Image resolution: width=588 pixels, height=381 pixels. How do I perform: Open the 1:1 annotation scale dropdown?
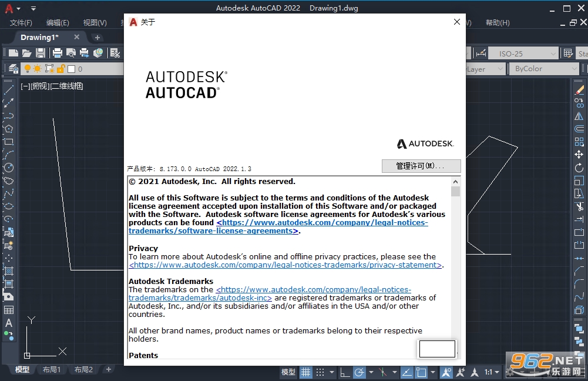tap(492, 372)
